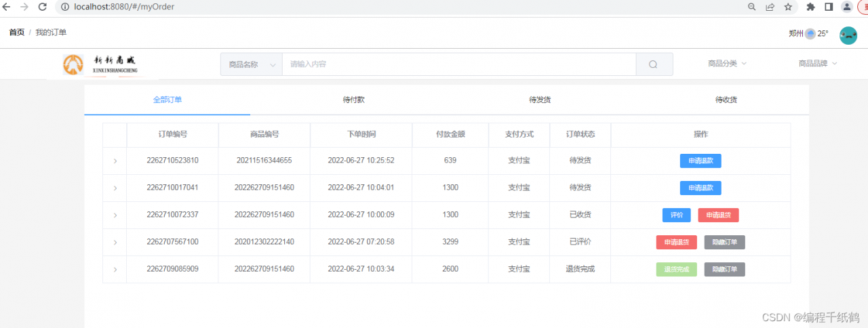Click the amount 3299
868x328 pixels.
coord(450,242)
